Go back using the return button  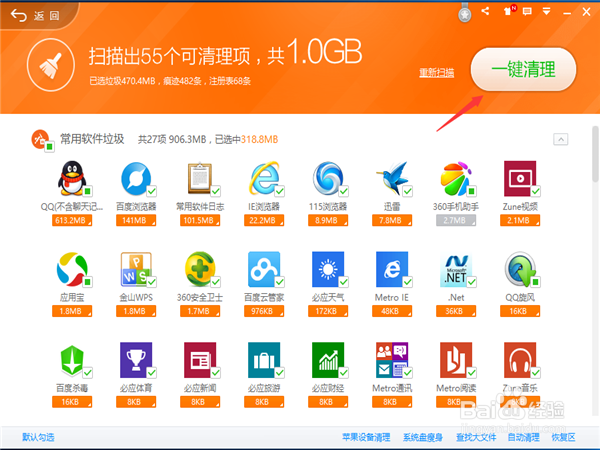[35, 15]
